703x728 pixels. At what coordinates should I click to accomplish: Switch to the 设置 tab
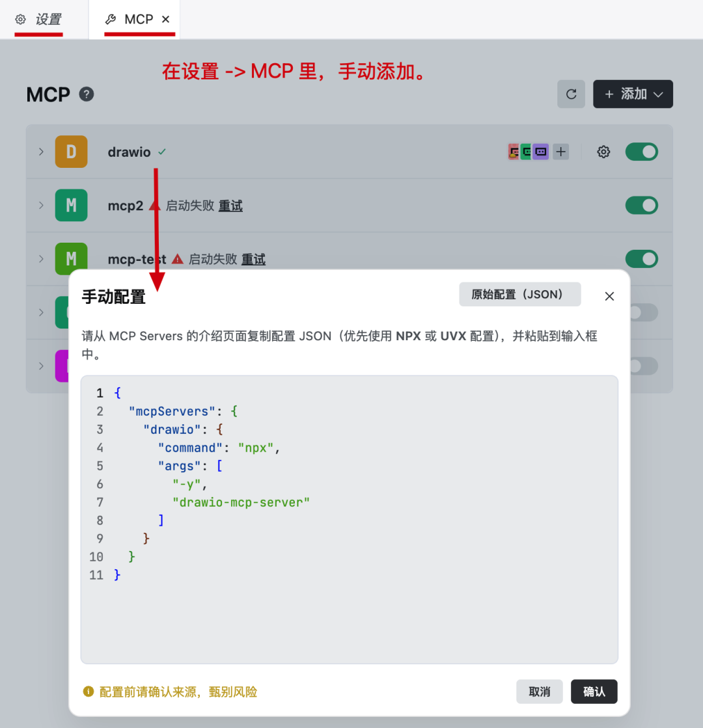coord(38,20)
